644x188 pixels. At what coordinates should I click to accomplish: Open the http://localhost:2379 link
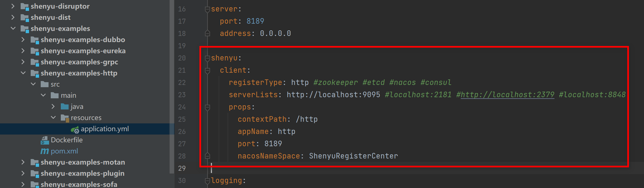coord(507,95)
